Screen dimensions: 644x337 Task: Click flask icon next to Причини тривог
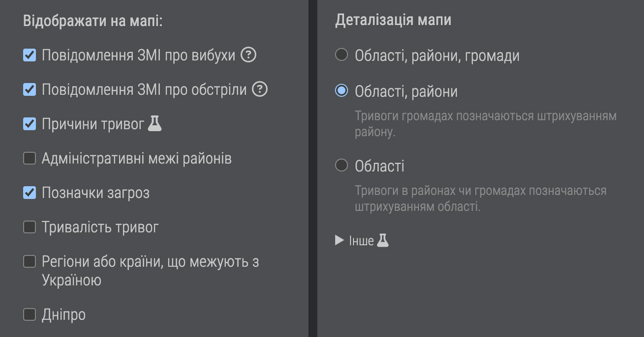tap(155, 123)
